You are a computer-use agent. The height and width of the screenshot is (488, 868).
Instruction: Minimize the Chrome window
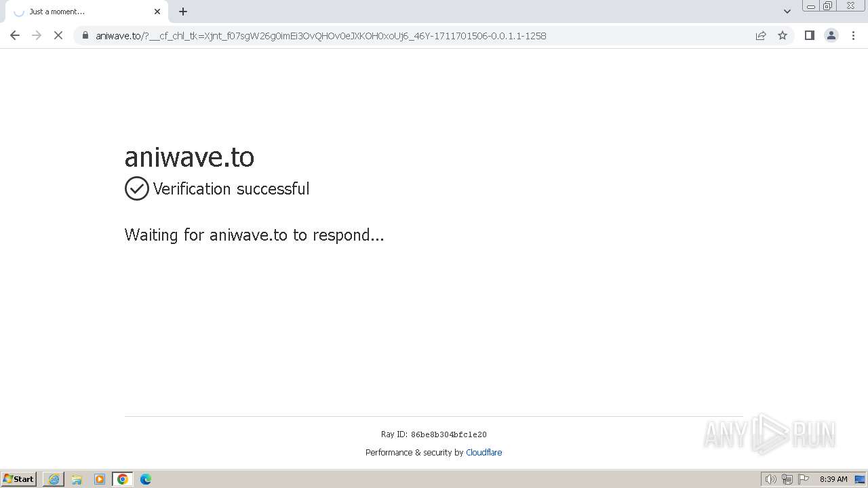(811, 6)
